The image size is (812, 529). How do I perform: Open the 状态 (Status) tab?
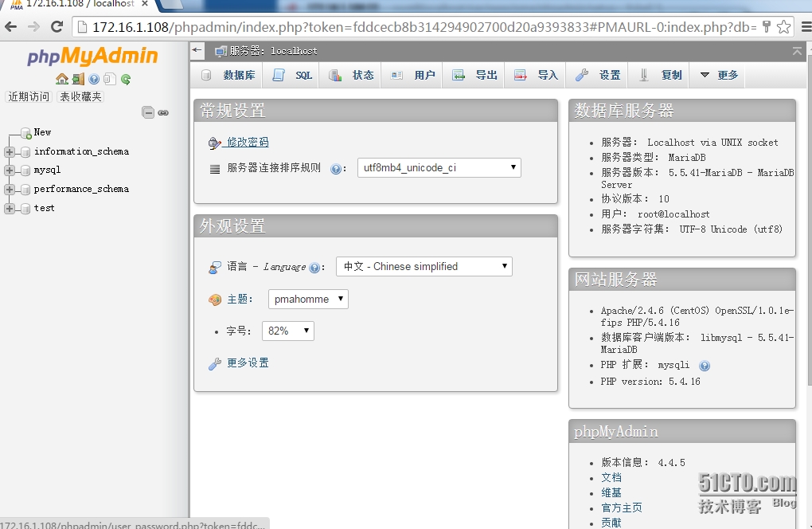(350, 75)
